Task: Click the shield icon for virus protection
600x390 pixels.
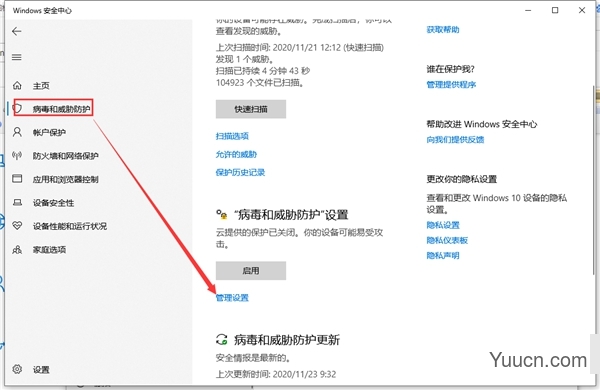Action: pyautogui.click(x=18, y=109)
